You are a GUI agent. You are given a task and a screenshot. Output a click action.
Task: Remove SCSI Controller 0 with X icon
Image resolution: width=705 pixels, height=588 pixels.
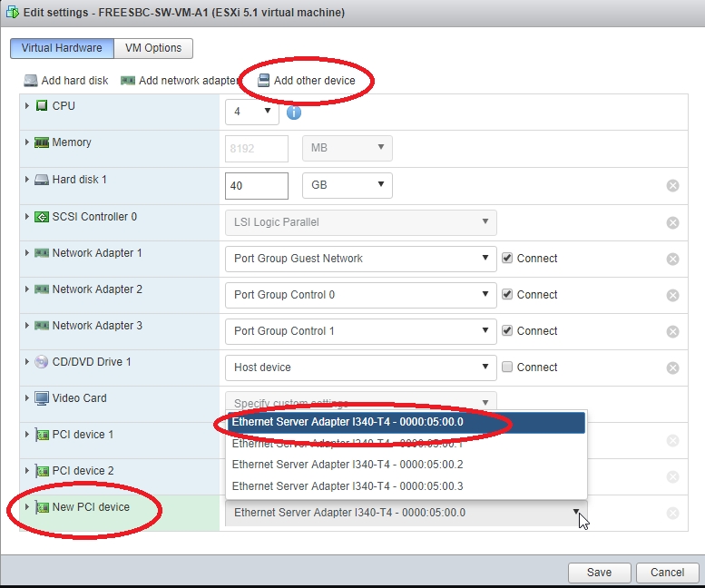pyautogui.click(x=672, y=222)
